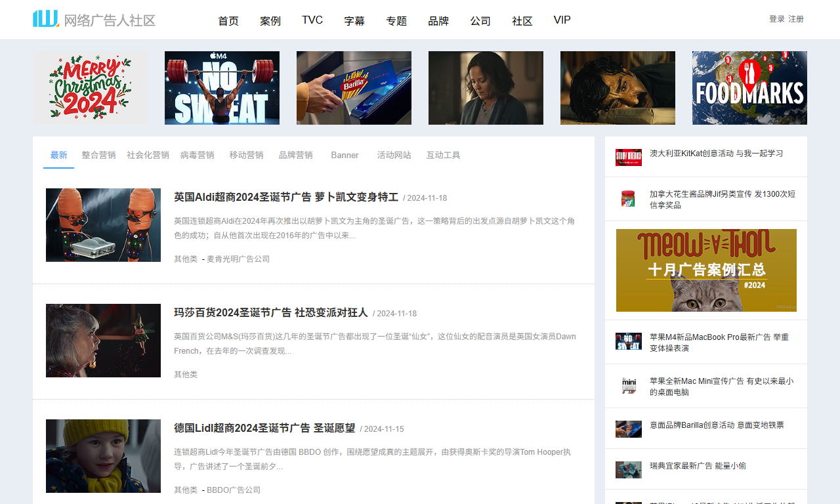The height and width of the screenshot is (504, 840).
Task: Switch to the 互动工具 tab
Action: [x=443, y=156]
